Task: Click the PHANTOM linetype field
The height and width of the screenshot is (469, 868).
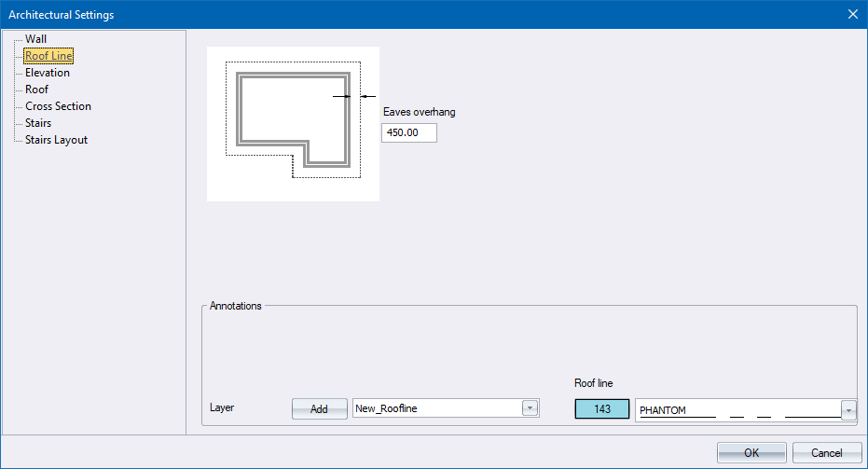Action: [x=737, y=410]
